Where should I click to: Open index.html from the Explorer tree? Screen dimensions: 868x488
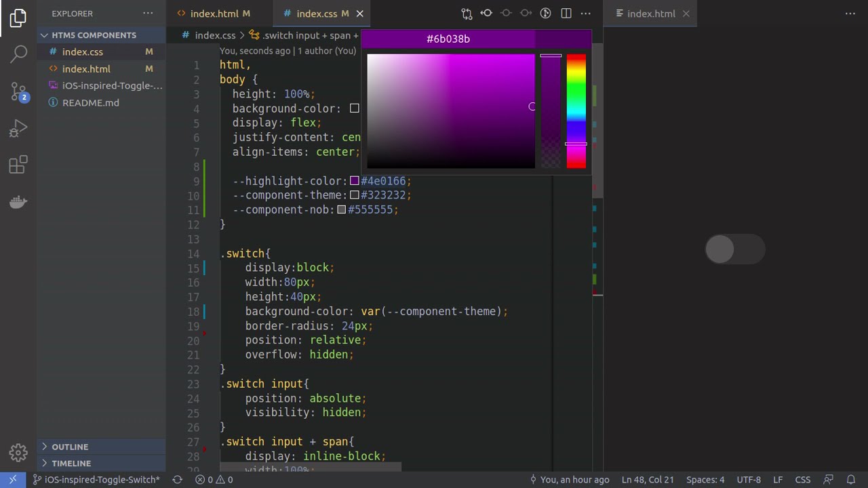(102, 68)
